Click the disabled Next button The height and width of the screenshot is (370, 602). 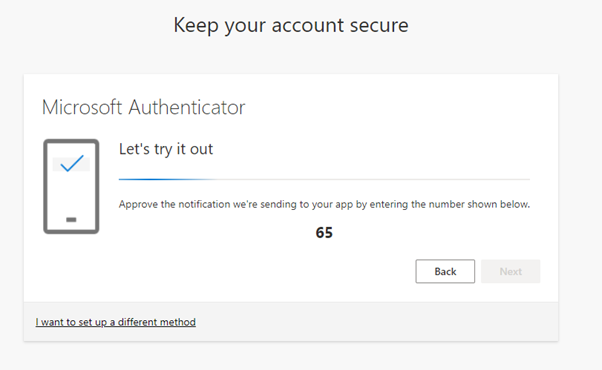[510, 271]
